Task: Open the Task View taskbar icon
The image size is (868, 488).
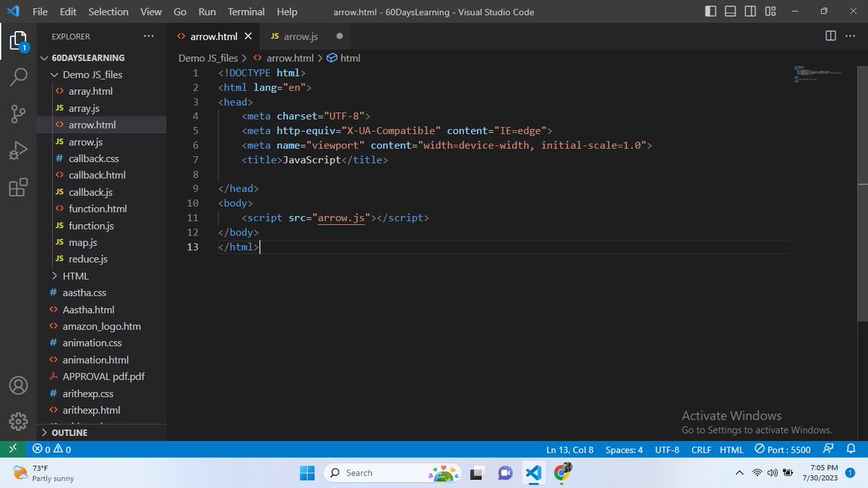Action: (x=477, y=473)
